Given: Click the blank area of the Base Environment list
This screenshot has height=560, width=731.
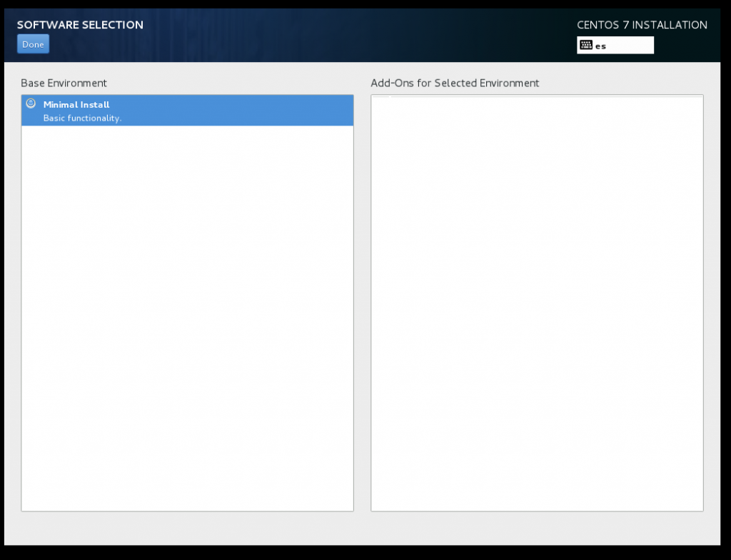Looking at the screenshot, I should (x=186, y=321).
